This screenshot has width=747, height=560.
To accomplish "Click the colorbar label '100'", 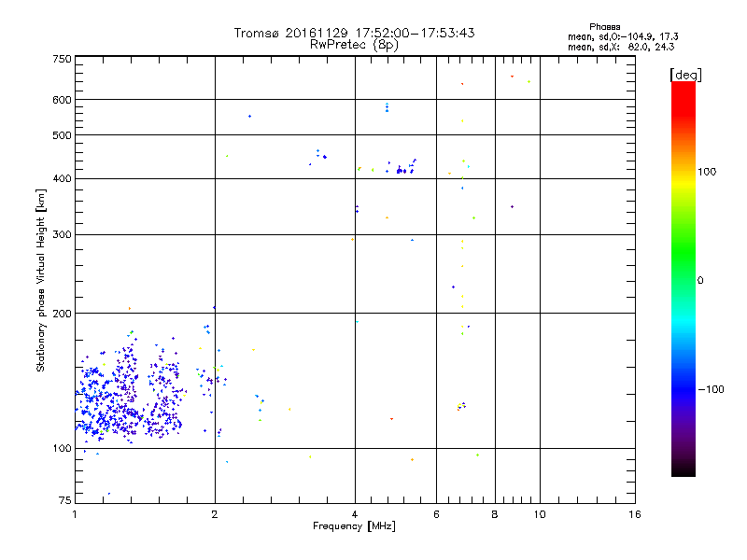I will click(x=707, y=172).
